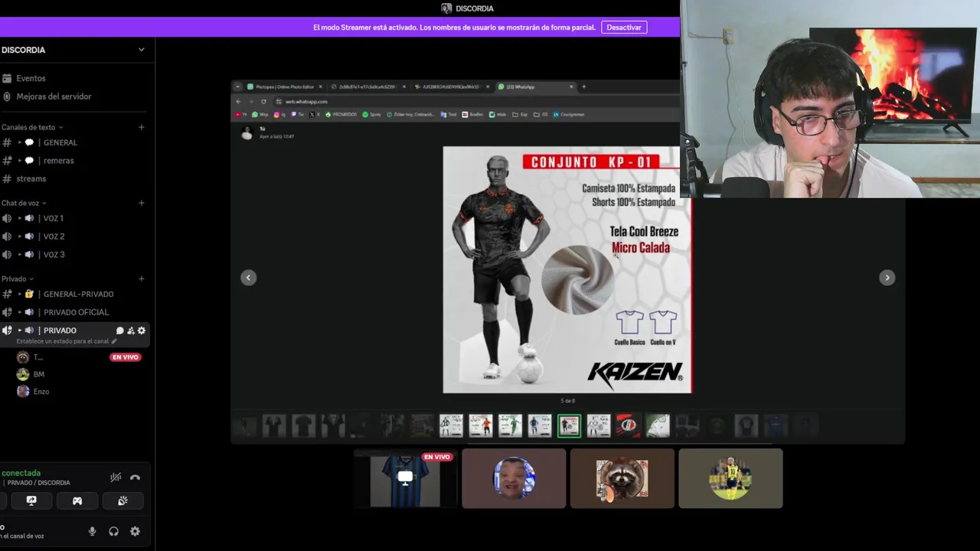Disconnect from voice with hang-up icon
Screen dimensions: 980x551
[135, 478]
